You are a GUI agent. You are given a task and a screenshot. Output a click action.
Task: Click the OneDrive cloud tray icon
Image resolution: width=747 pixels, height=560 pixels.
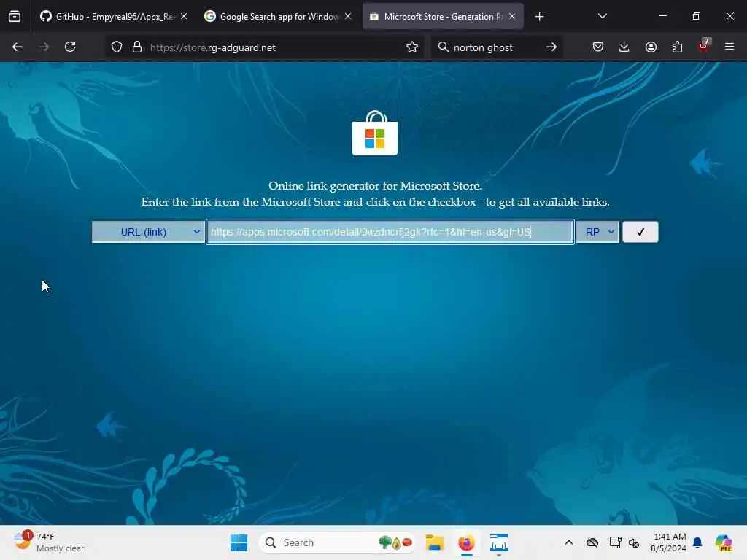(x=592, y=542)
